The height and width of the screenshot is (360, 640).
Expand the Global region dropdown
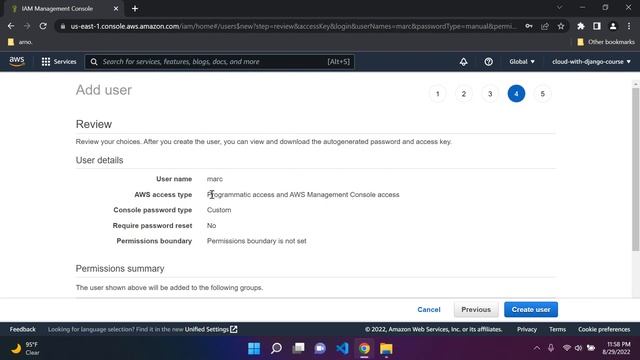(522, 62)
